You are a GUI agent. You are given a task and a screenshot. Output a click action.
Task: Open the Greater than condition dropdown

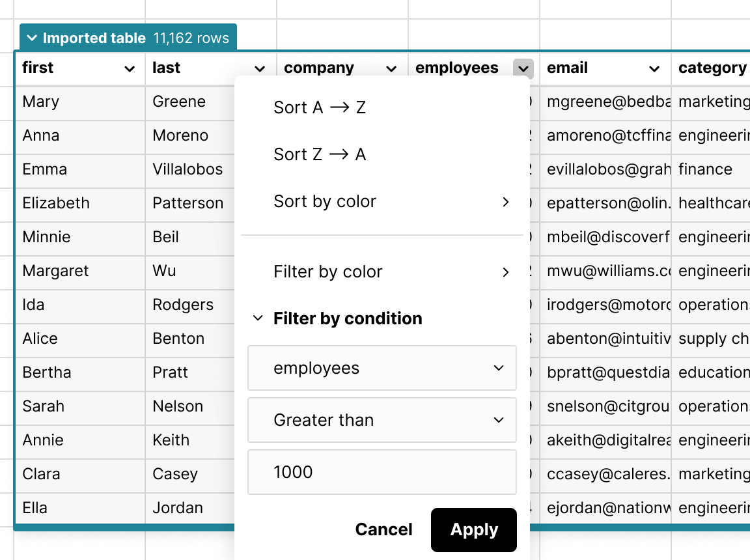point(382,420)
